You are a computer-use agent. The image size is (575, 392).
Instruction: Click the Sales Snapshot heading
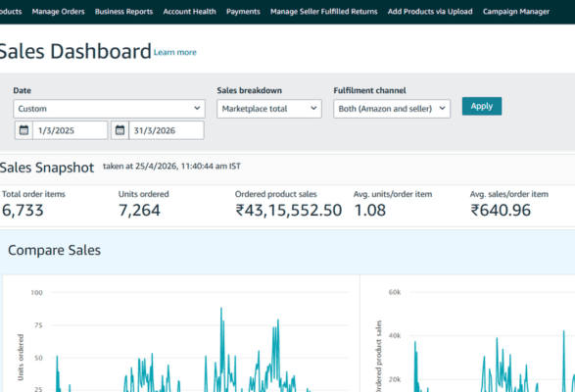tap(47, 168)
